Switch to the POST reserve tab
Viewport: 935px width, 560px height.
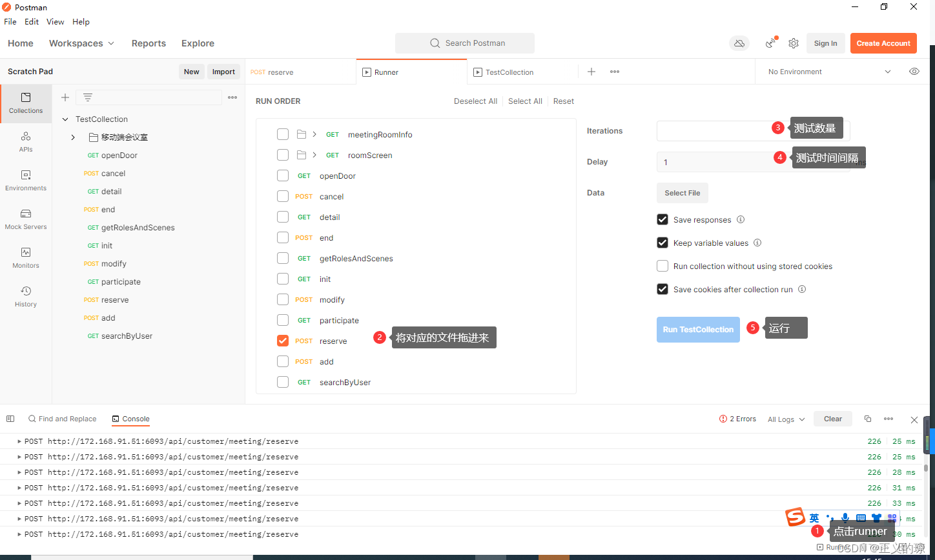pyautogui.click(x=300, y=72)
